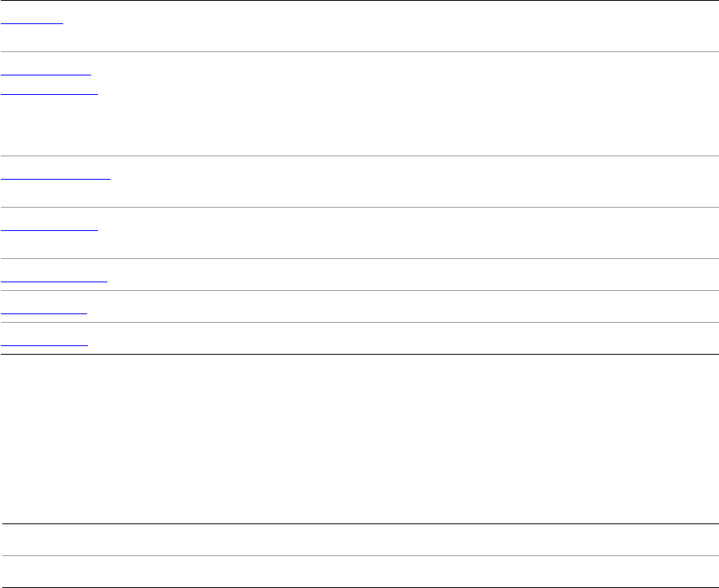Click the blank cell right of the third-row link
This screenshot has width=719, height=588.
coord(389,181)
